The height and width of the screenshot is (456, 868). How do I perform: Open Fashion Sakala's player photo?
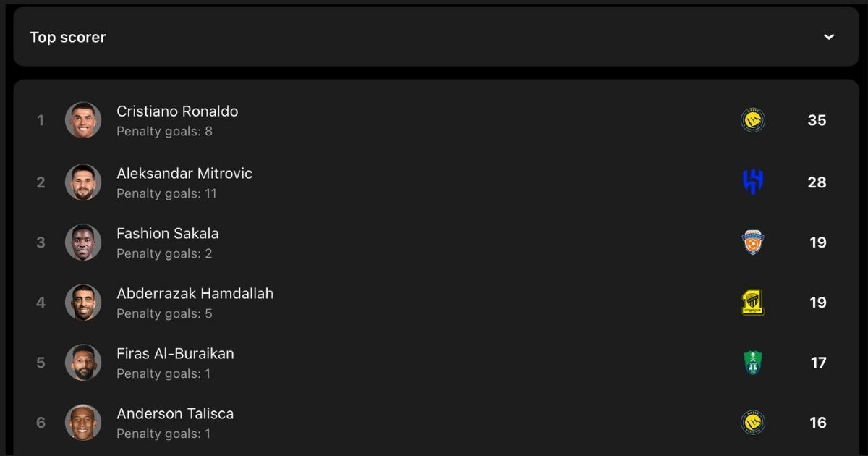tap(83, 242)
